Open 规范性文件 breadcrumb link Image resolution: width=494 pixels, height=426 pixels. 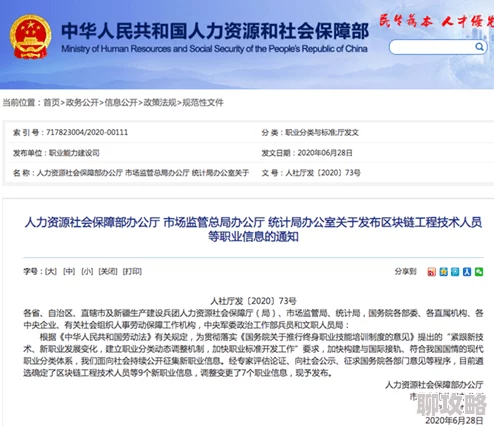coord(203,102)
